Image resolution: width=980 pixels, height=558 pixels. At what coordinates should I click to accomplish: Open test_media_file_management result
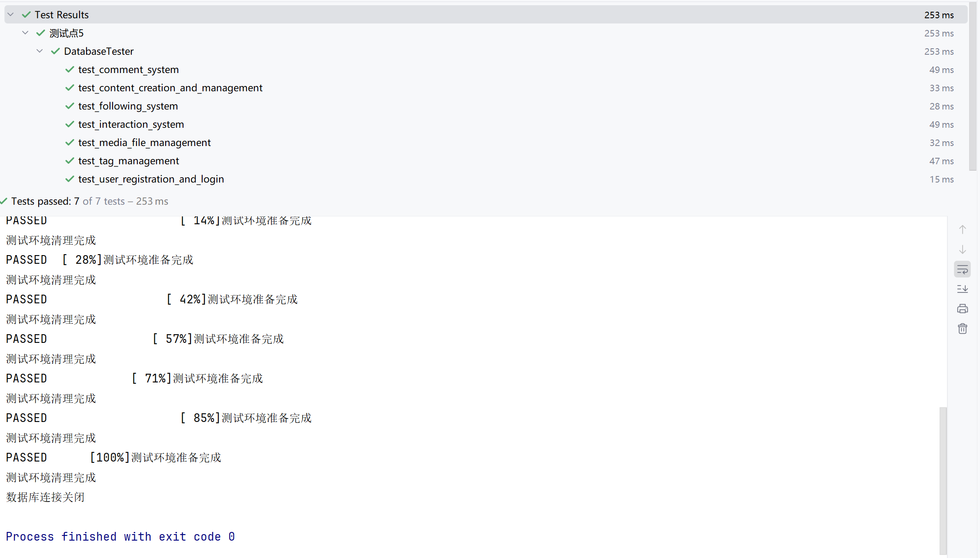pyautogui.click(x=144, y=143)
